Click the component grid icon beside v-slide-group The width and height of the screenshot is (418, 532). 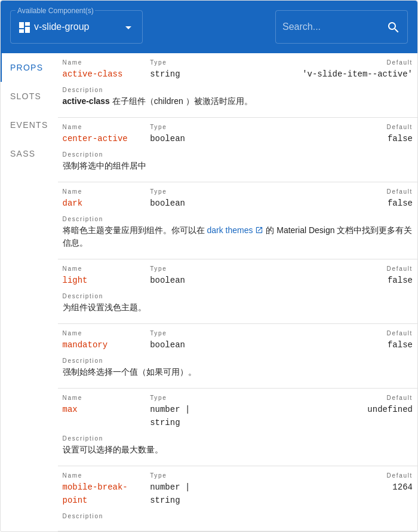(24, 26)
